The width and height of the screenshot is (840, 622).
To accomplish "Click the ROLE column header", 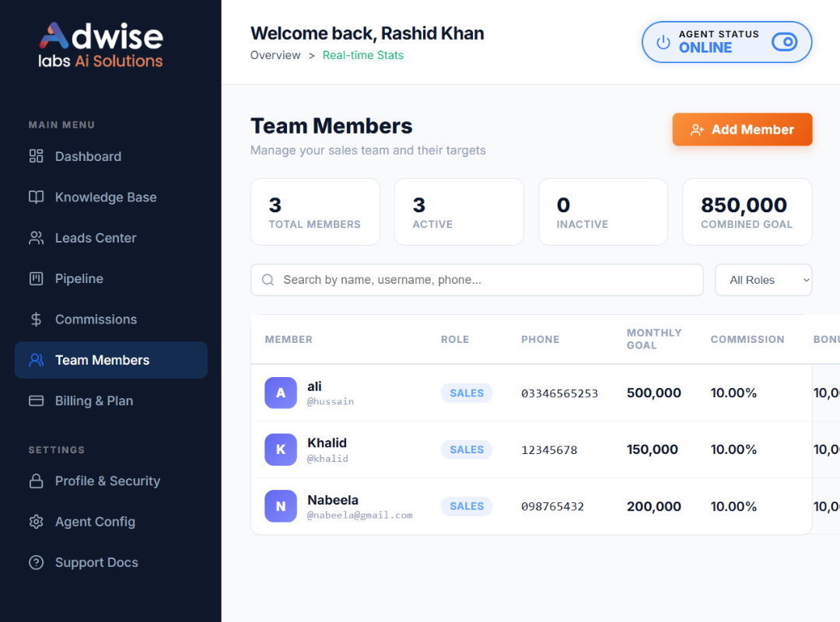I will [455, 339].
